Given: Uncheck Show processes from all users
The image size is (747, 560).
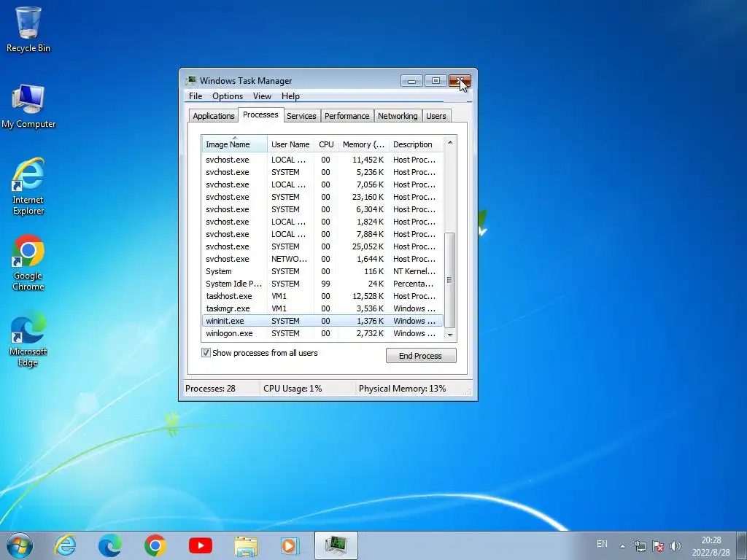Looking at the screenshot, I should [x=206, y=353].
